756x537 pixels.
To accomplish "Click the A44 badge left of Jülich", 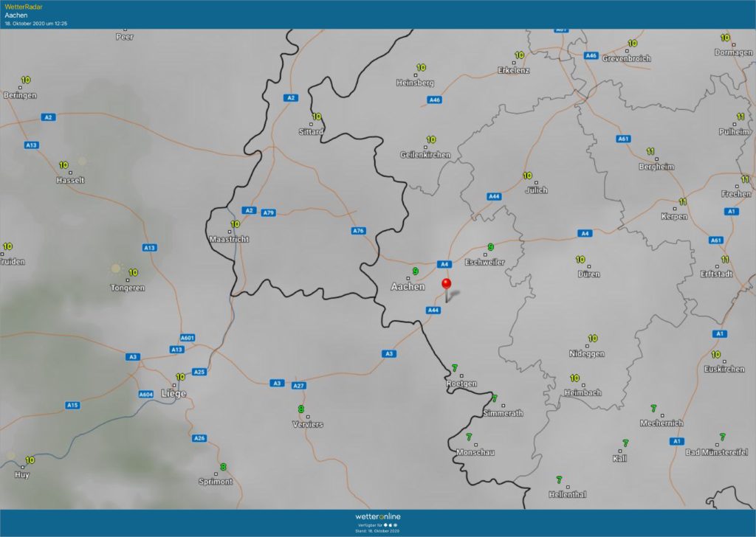I will click(494, 196).
